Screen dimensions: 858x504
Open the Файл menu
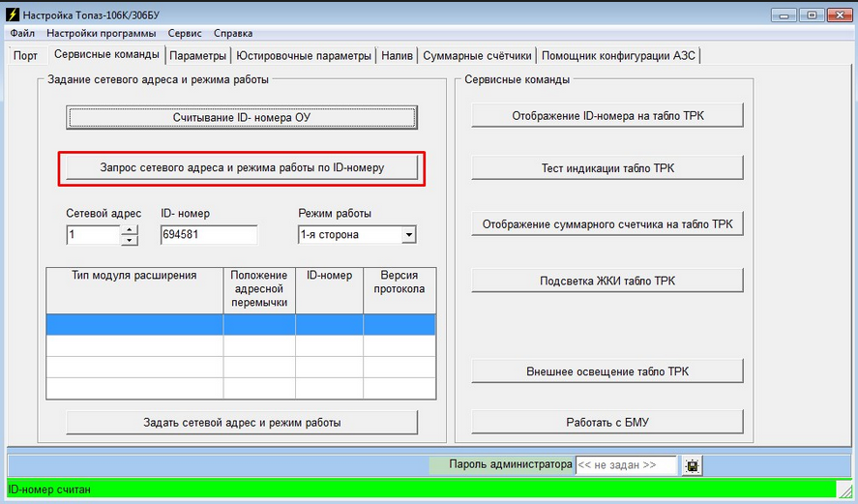click(x=22, y=34)
